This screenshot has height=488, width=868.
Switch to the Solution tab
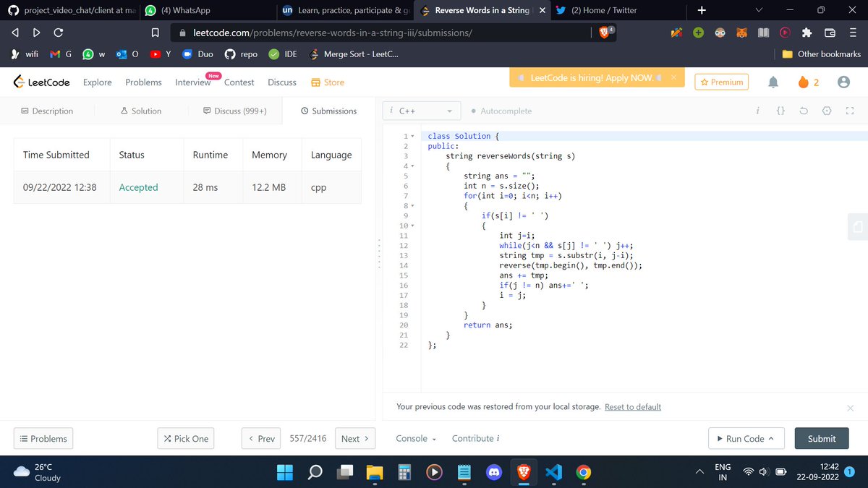point(141,111)
